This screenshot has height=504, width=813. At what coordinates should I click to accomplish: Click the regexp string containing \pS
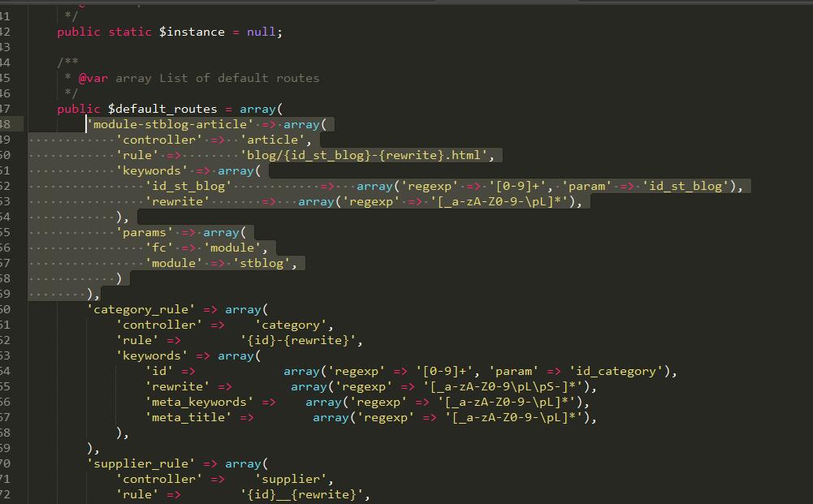[x=504, y=387]
